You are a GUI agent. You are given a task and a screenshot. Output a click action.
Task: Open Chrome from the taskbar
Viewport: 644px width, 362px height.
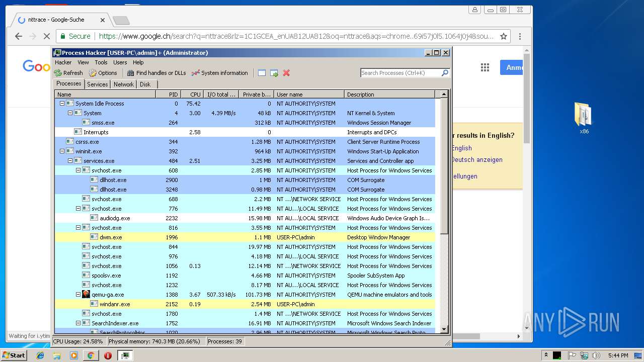coord(91,355)
